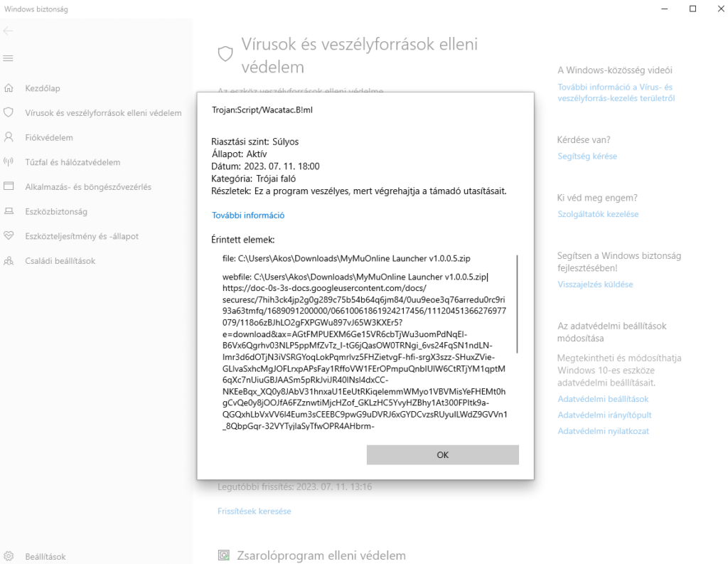Click the back arrow button
Viewport: 728px width, 564px height.
pyautogui.click(x=9, y=31)
